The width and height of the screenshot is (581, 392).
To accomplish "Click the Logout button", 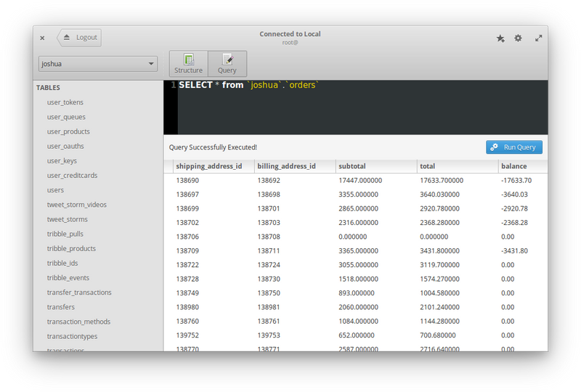I will [79, 38].
